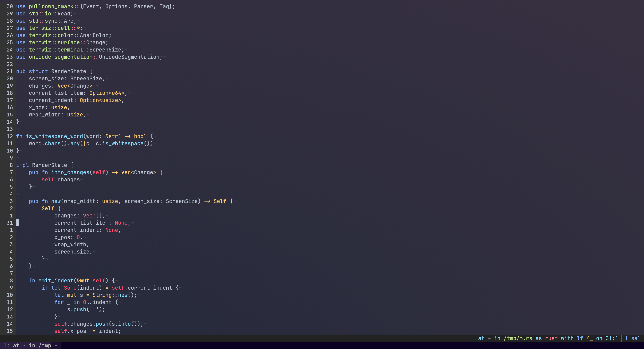Click /tmp/m.rs path in status line
Image resolution: width=644 pixels, height=349 pixels.
point(518,338)
